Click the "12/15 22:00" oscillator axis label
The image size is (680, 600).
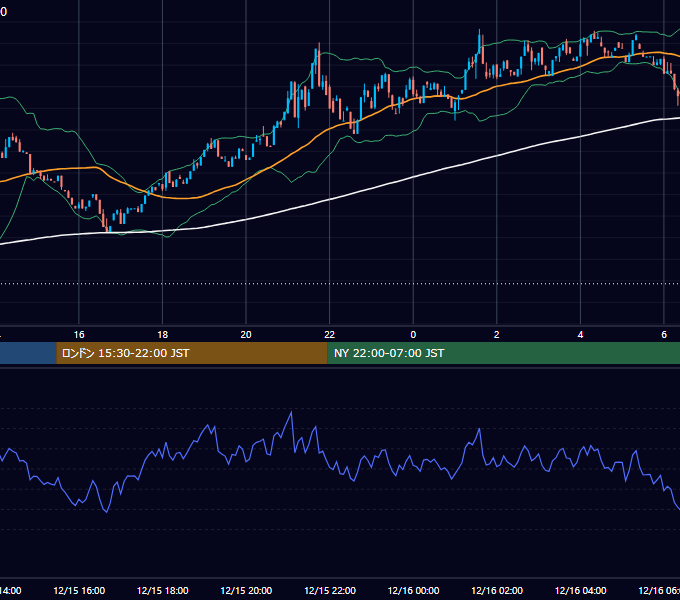(330, 590)
